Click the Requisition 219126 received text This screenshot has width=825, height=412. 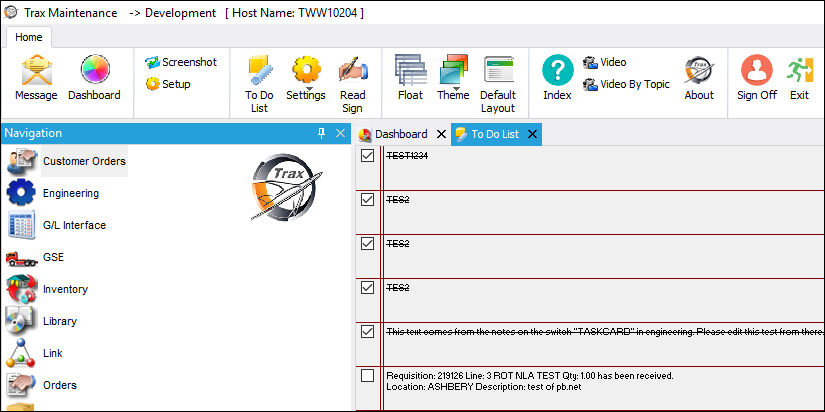pos(530,376)
